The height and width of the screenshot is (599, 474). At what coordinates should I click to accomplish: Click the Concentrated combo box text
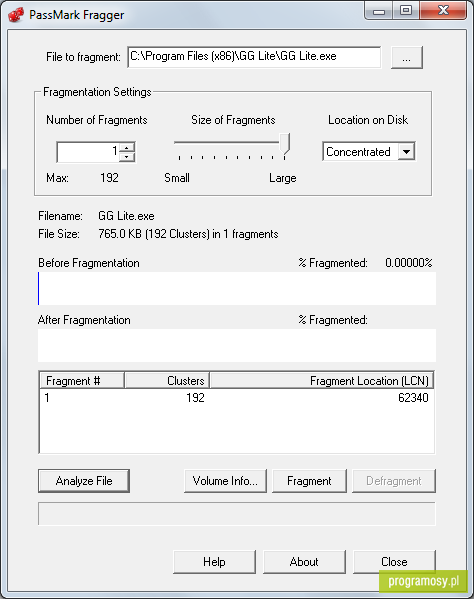pyautogui.click(x=358, y=152)
